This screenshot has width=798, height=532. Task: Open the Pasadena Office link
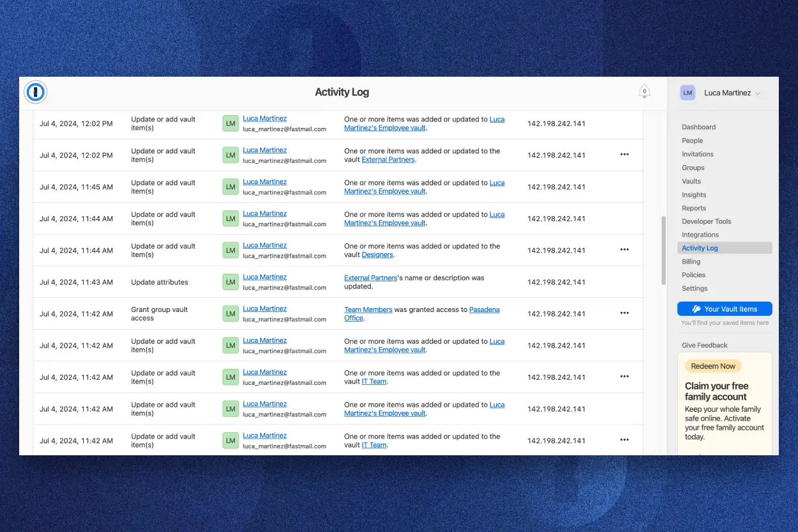click(x=484, y=309)
